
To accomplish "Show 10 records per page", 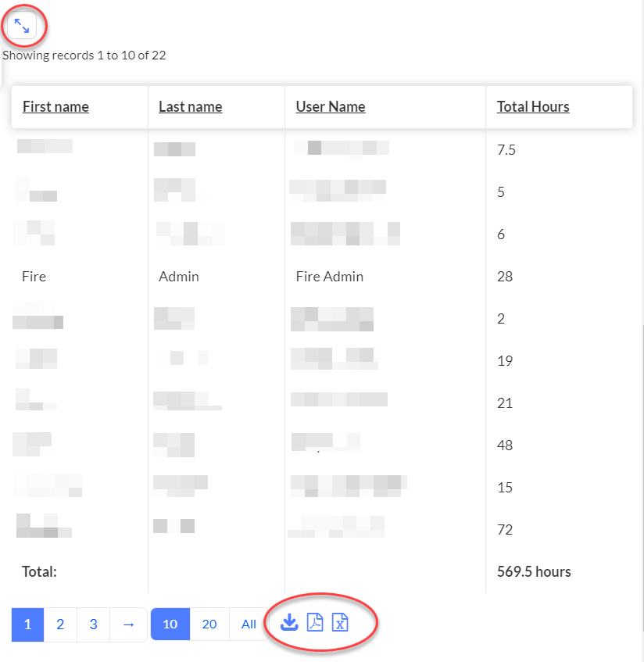I will tap(170, 624).
